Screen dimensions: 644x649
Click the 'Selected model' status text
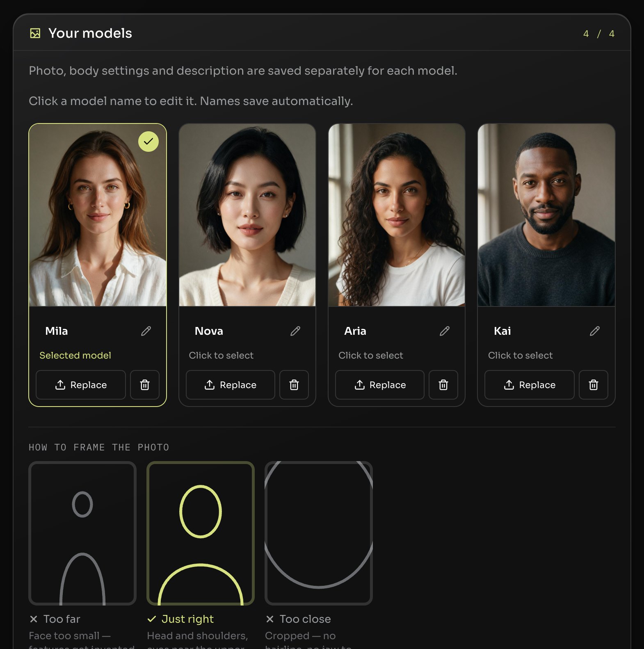tap(75, 355)
